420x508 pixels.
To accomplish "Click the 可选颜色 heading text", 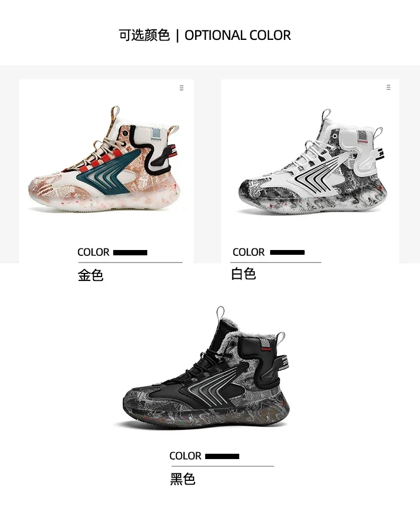I will (144, 35).
